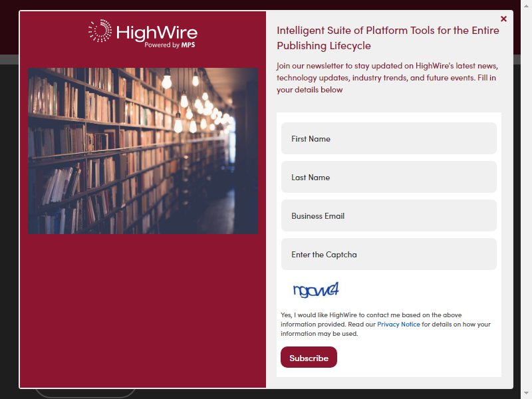Focus the First Name field
The image size is (532, 399).
[x=389, y=138]
